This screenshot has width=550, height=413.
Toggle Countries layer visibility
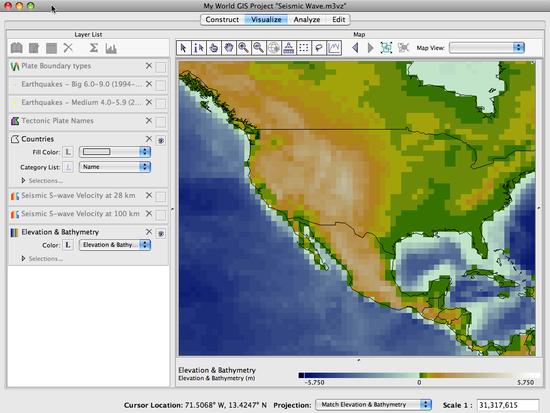click(x=161, y=140)
